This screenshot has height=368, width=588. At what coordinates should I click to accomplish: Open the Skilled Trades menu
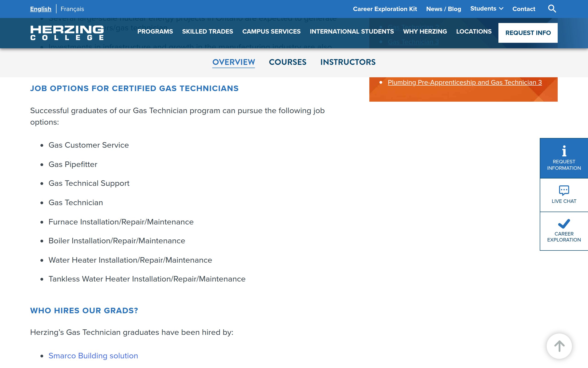[207, 32]
